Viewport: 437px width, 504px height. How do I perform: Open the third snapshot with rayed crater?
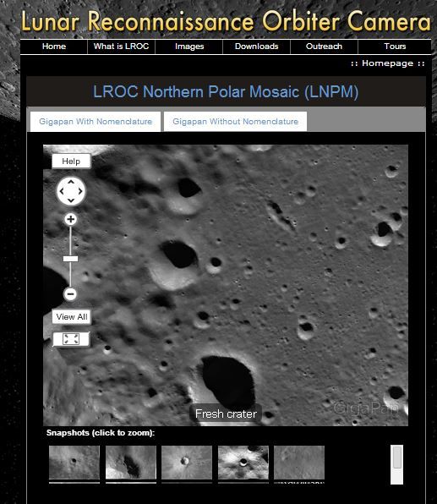click(187, 463)
